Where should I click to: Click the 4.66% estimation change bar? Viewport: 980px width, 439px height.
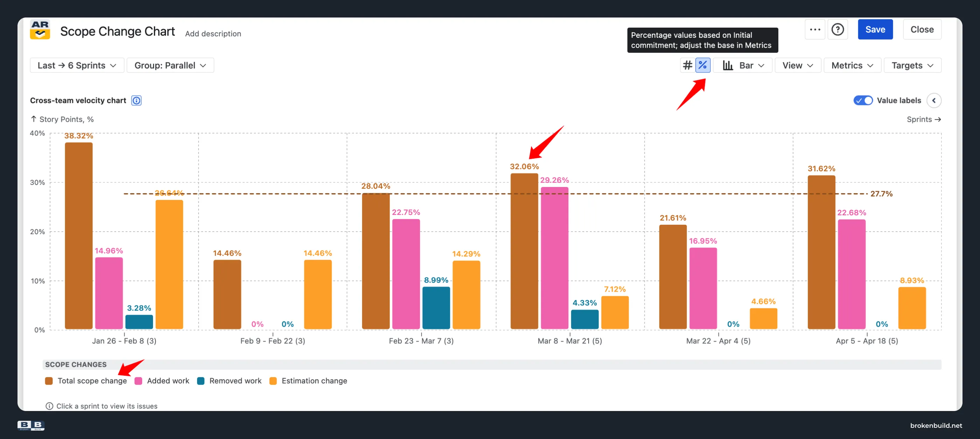pyautogui.click(x=764, y=319)
